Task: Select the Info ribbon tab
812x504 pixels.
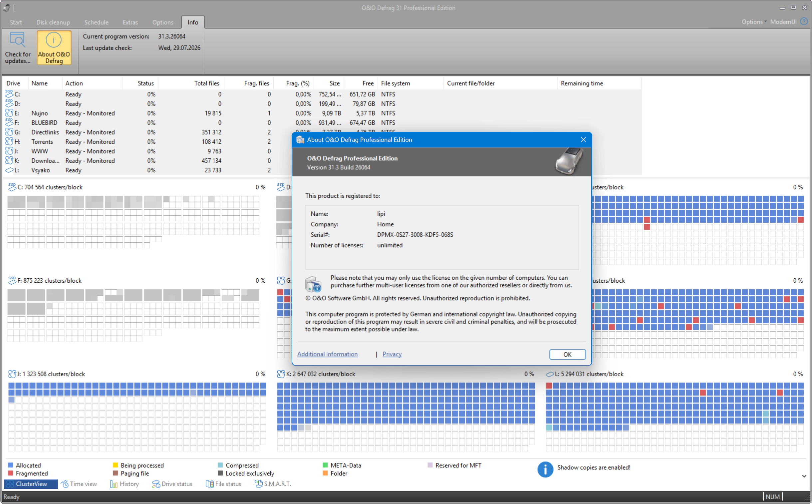Action: point(193,22)
